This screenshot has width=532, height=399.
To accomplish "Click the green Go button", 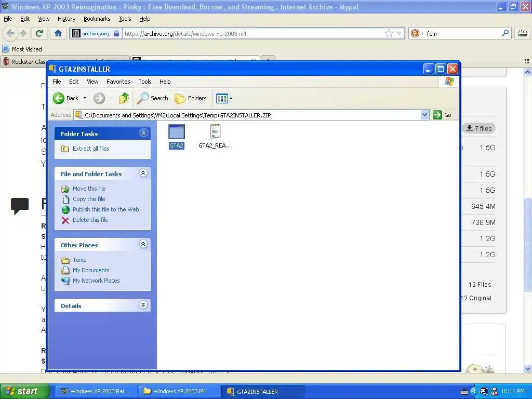I will (442, 115).
